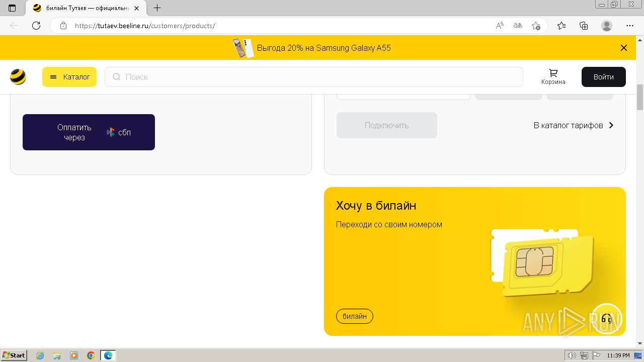
Task: Close the билайн Тутаев browser tab
Action: (136, 8)
